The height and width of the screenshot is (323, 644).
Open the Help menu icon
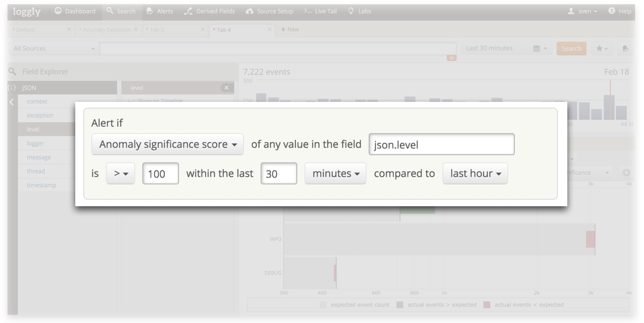611,11
